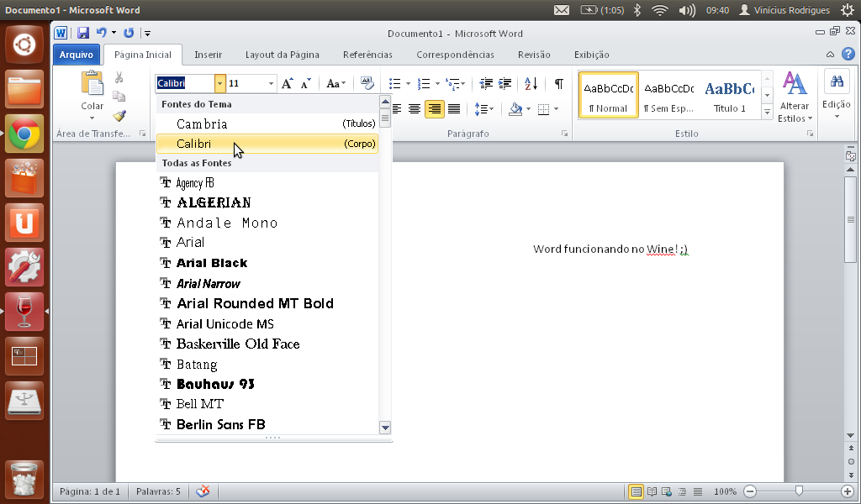Cut selection with the scissors icon
This screenshot has height=504, width=861.
point(119,77)
